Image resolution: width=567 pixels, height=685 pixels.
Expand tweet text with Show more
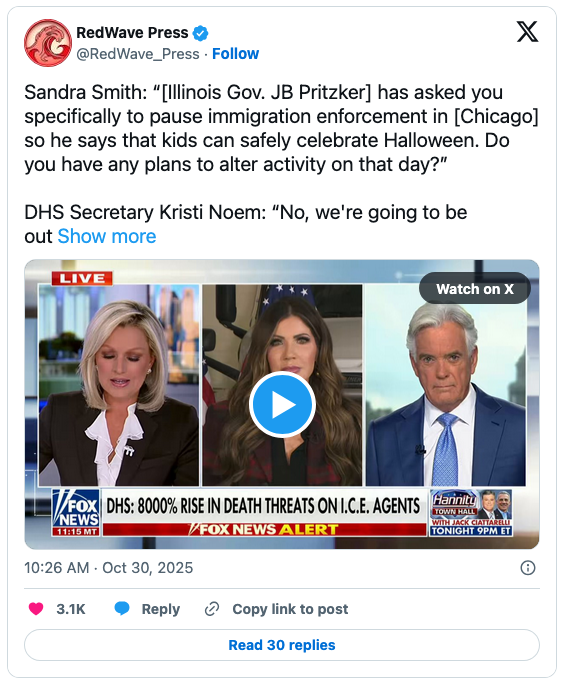point(107,236)
